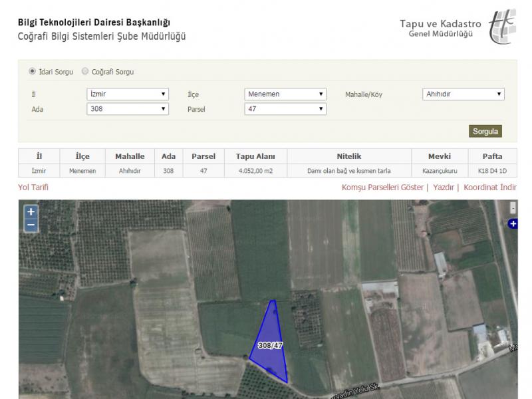Click the Tapu Alanı column header
Viewport: 532px width, 399px height.
click(x=255, y=156)
